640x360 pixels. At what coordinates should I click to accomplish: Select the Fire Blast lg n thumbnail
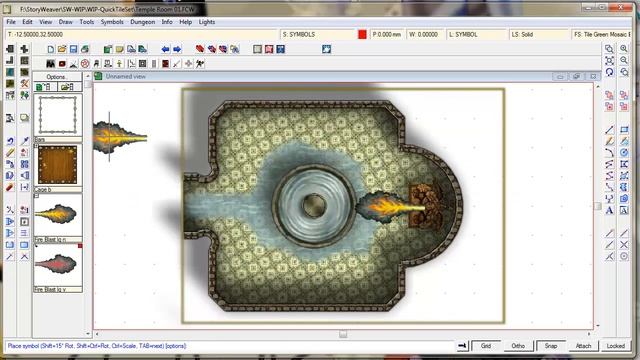pos(58,215)
